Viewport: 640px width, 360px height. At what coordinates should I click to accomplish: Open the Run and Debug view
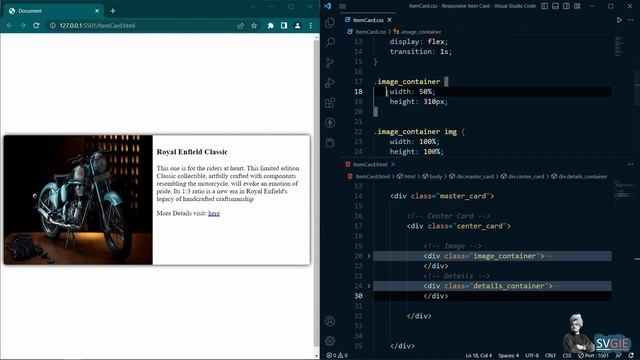330,82
